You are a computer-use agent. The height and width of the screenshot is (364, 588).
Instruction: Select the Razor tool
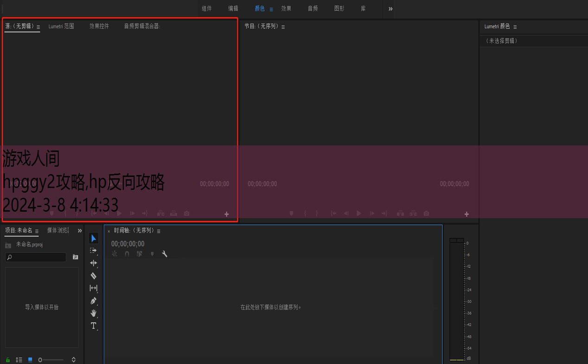[x=94, y=276]
